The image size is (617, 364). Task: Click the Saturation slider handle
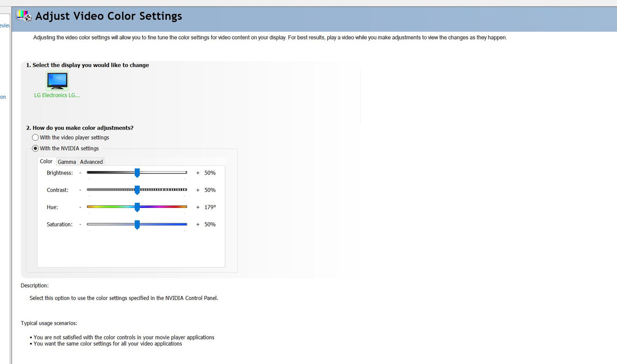coord(137,225)
